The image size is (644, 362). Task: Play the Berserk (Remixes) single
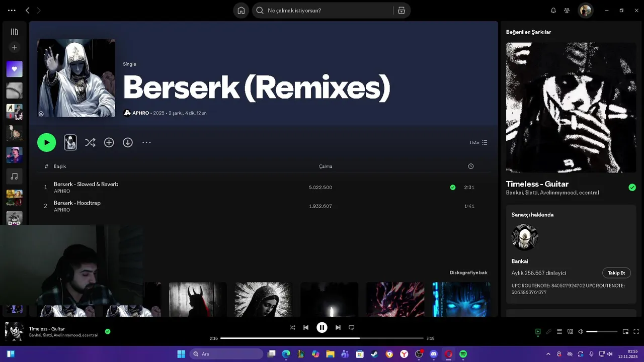coord(46,142)
